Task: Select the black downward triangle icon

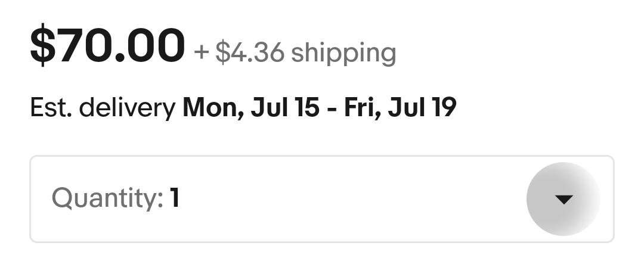Action: click(563, 200)
